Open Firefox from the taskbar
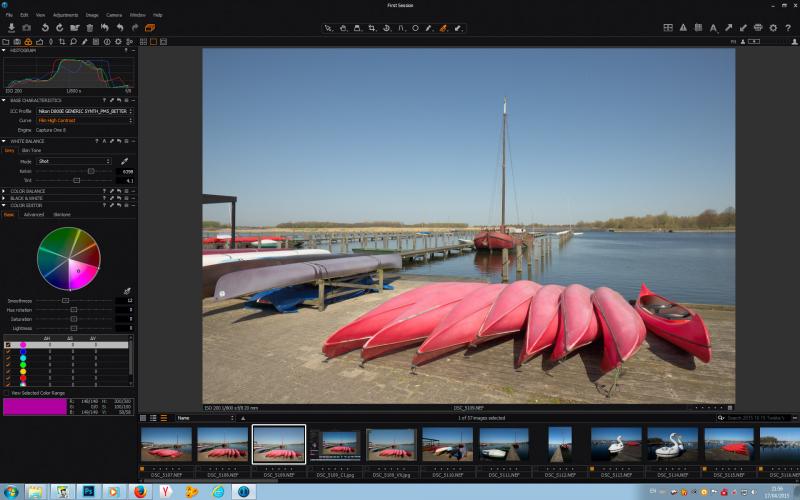The width and height of the screenshot is (800, 500). (140, 492)
